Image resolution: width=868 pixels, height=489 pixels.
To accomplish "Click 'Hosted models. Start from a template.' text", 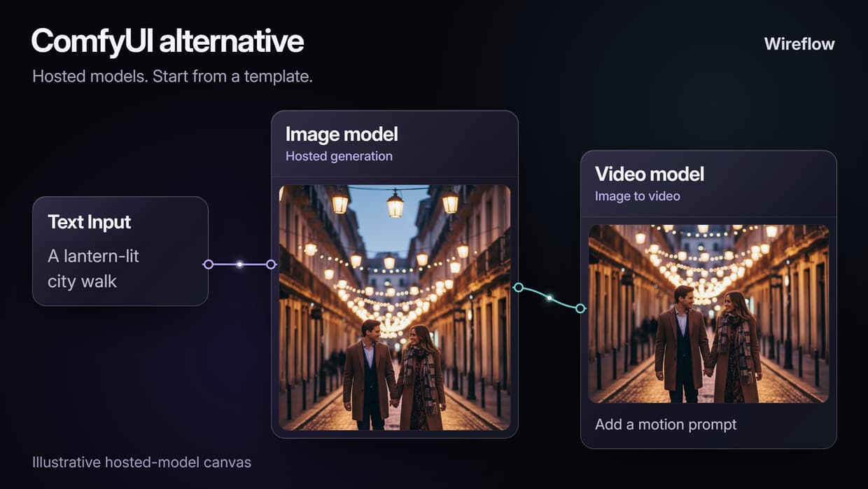I will pyautogui.click(x=172, y=76).
